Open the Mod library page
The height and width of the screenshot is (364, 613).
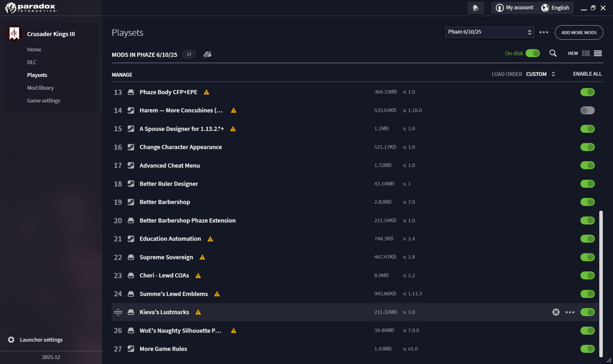[40, 88]
